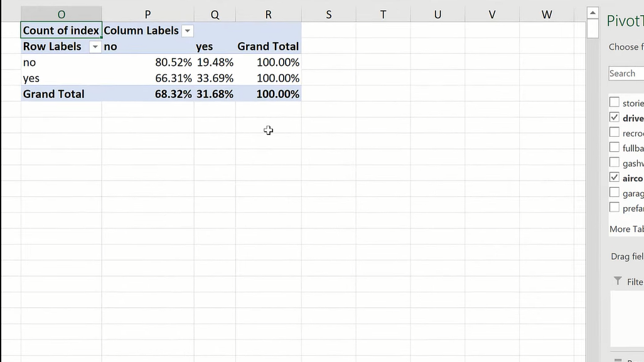The width and height of the screenshot is (644, 362).
Task: Uncheck the 'drive' field checkbox
Action: 614,117
